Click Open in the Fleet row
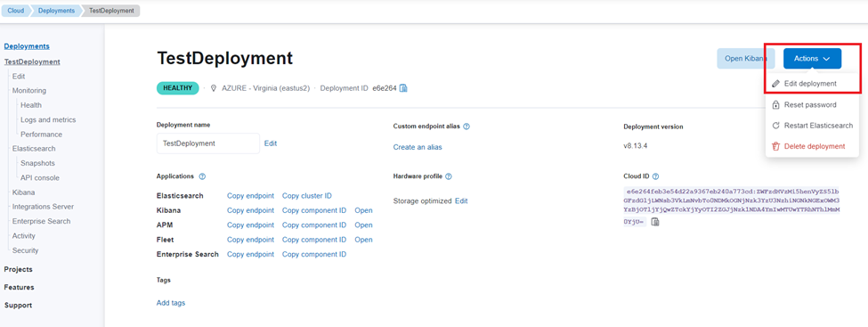The height and width of the screenshot is (327, 868). click(x=364, y=240)
